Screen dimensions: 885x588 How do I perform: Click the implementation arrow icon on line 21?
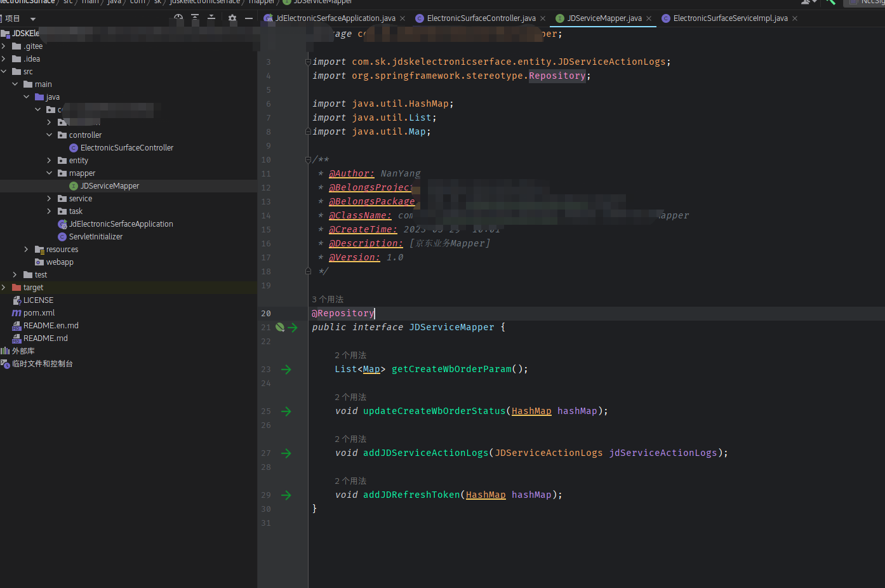(x=292, y=328)
